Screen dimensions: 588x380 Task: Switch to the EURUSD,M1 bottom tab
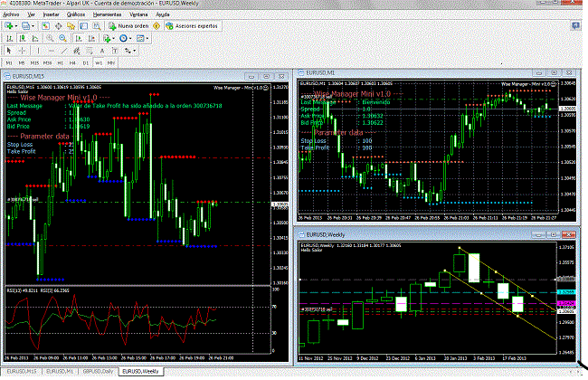60,371
